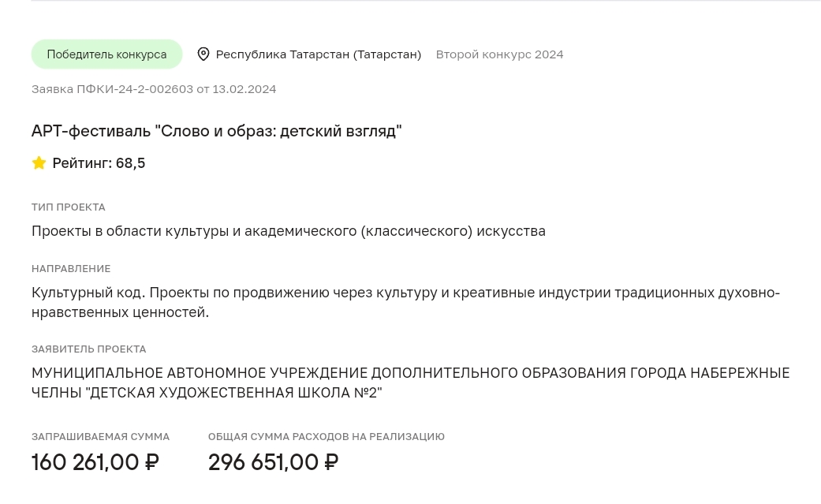Click the "Рейтинг: 68,5" text
The image size is (821, 504).
point(99,163)
